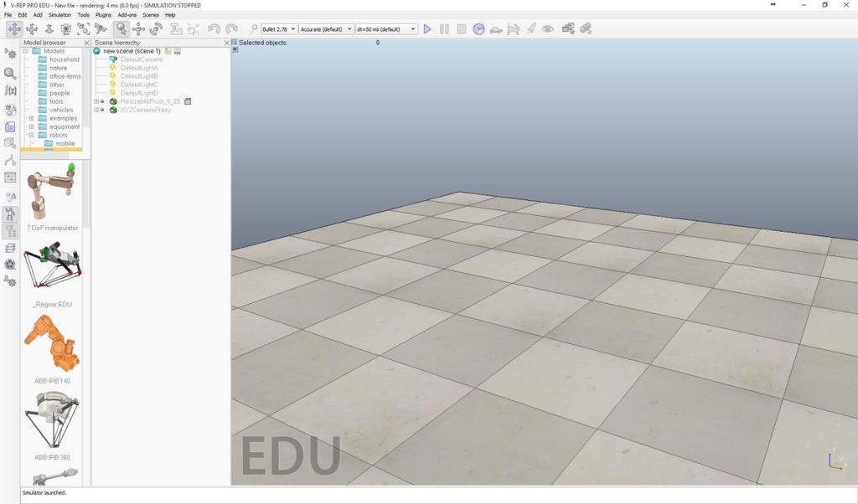Open user settings sidebar gears icon

point(10,281)
